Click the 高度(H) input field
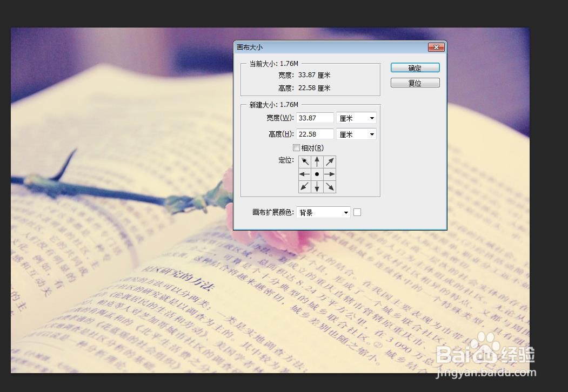568x392 pixels. [315, 134]
